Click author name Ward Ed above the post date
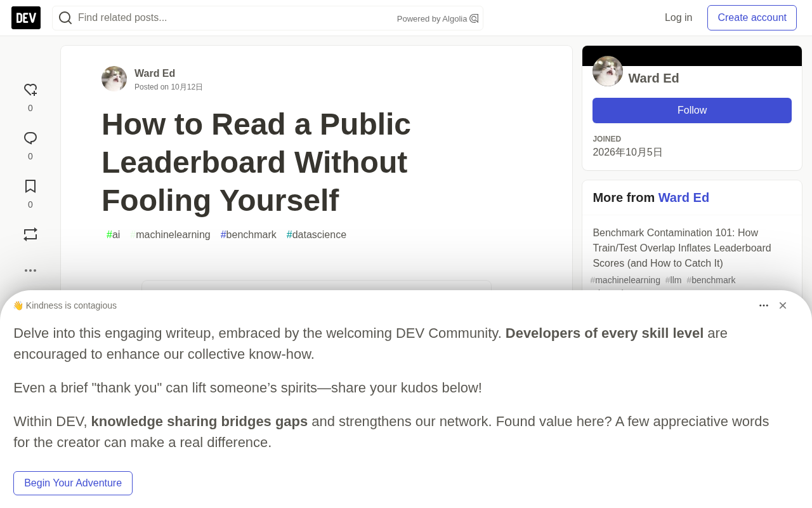This screenshot has width=812, height=508. (155, 73)
